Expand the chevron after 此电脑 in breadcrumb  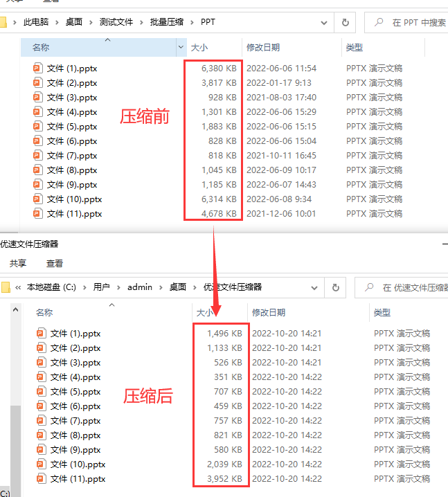click(57, 22)
